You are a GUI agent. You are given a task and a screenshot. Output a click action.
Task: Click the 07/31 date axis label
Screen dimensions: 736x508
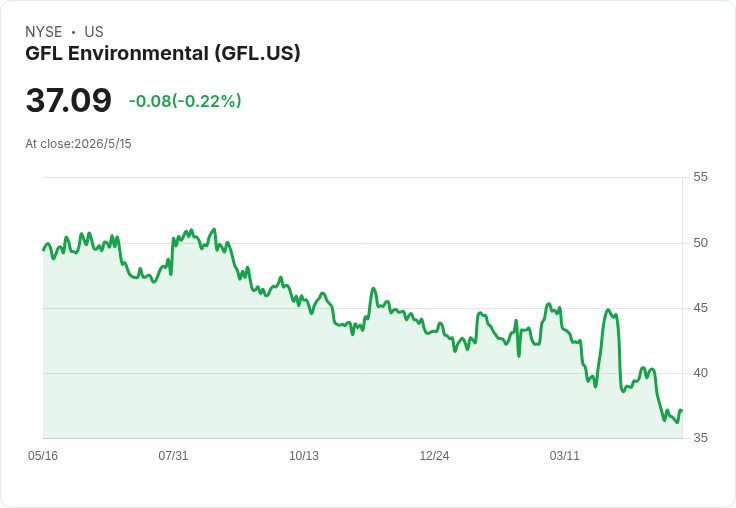(x=173, y=455)
